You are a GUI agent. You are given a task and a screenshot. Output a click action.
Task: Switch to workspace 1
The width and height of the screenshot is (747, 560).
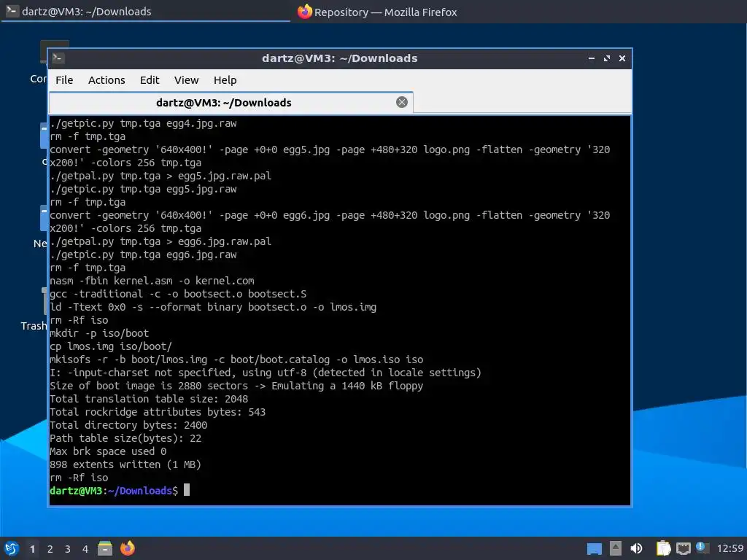(32, 549)
